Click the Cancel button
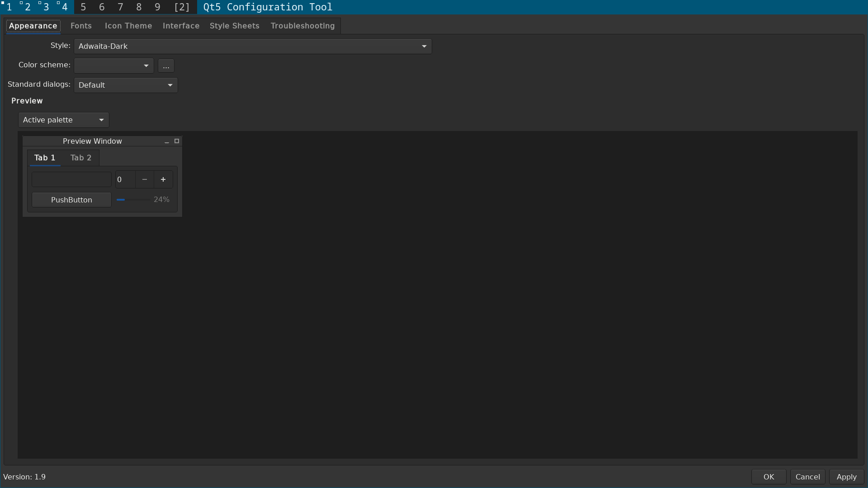Image resolution: width=868 pixels, height=488 pixels. tap(807, 477)
